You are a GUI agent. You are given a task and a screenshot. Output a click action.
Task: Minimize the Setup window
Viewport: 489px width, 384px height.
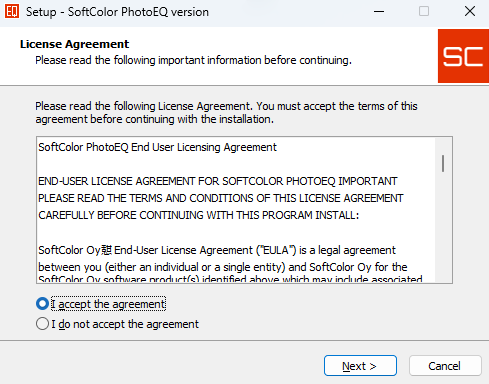pyautogui.click(x=379, y=12)
